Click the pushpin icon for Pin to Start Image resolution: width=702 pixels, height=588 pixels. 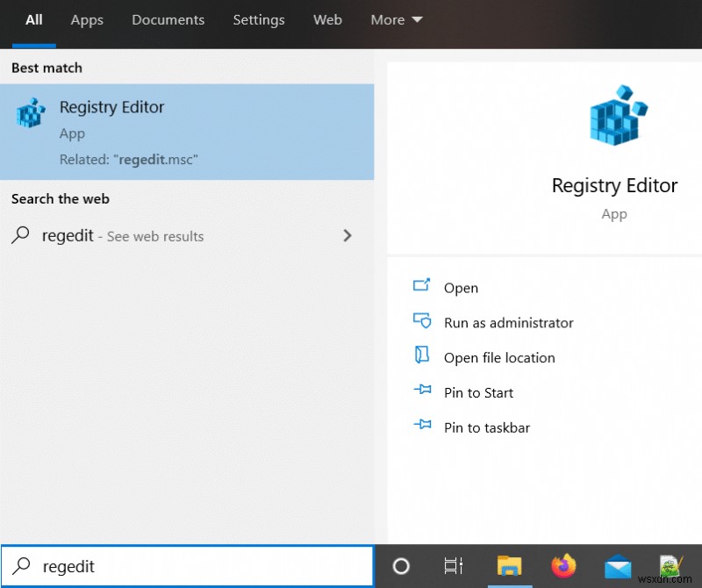coord(422,392)
